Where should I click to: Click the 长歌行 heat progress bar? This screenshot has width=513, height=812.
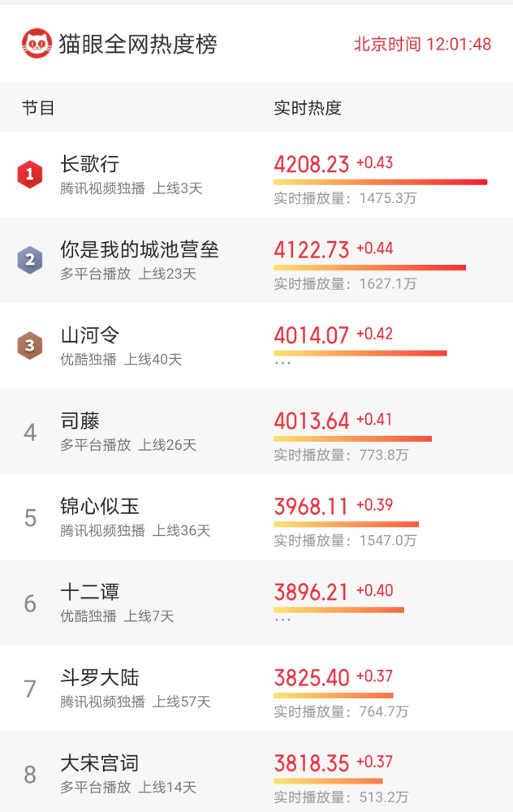point(381,182)
